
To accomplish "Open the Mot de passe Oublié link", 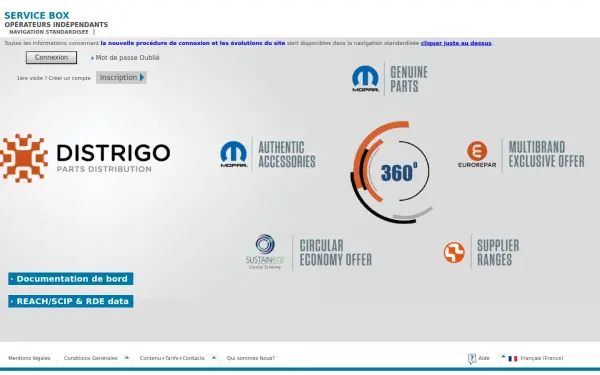I will [x=127, y=58].
